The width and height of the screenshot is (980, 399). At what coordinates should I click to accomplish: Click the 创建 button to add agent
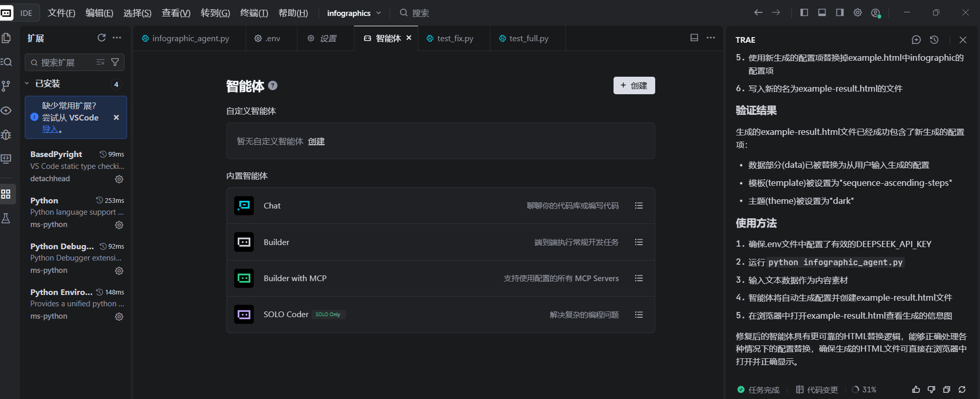tap(634, 85)
